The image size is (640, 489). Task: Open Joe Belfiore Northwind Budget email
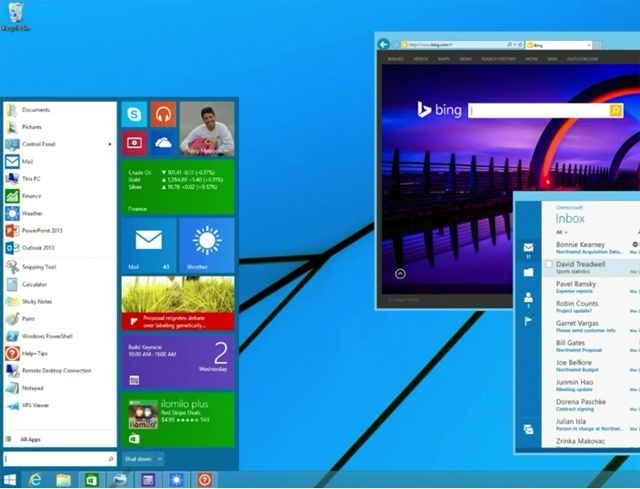tap(591, 366)
